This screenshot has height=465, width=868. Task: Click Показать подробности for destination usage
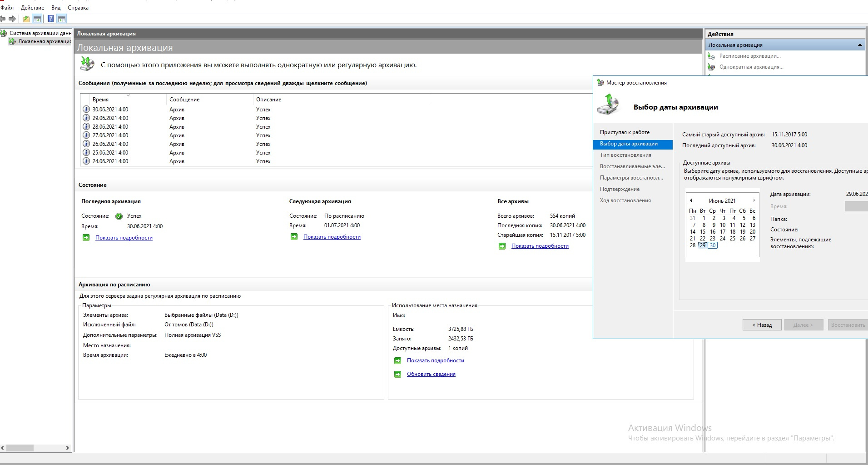click(x=436, y=360)
